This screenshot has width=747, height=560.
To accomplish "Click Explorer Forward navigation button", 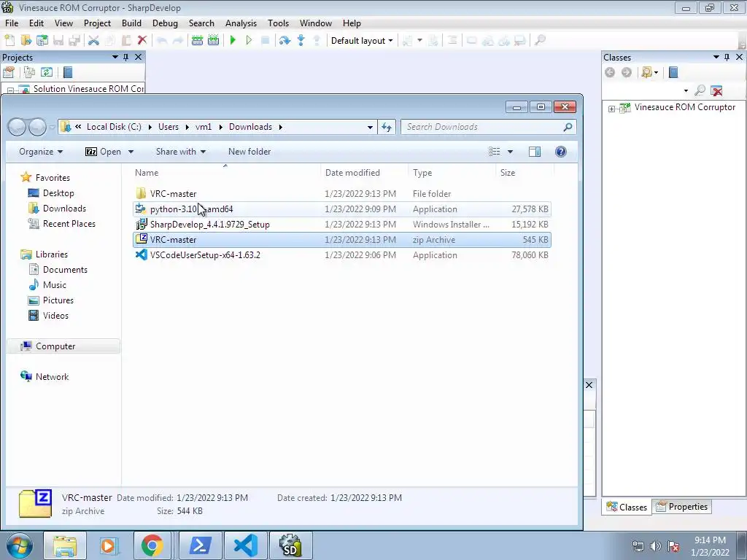I will (x=37, y=127).
